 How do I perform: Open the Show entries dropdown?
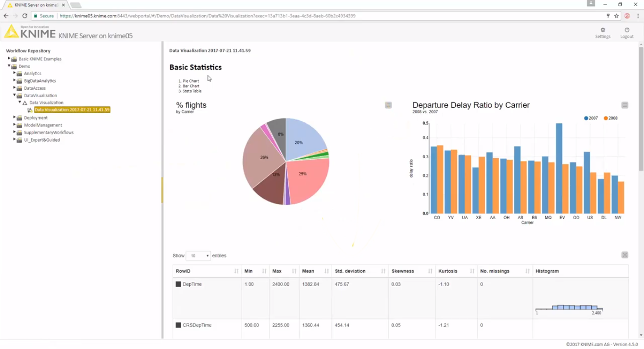[x=198, y=255]
